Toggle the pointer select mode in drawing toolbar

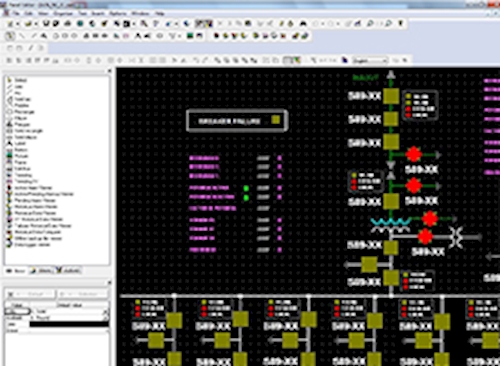(x=10, y=36)
